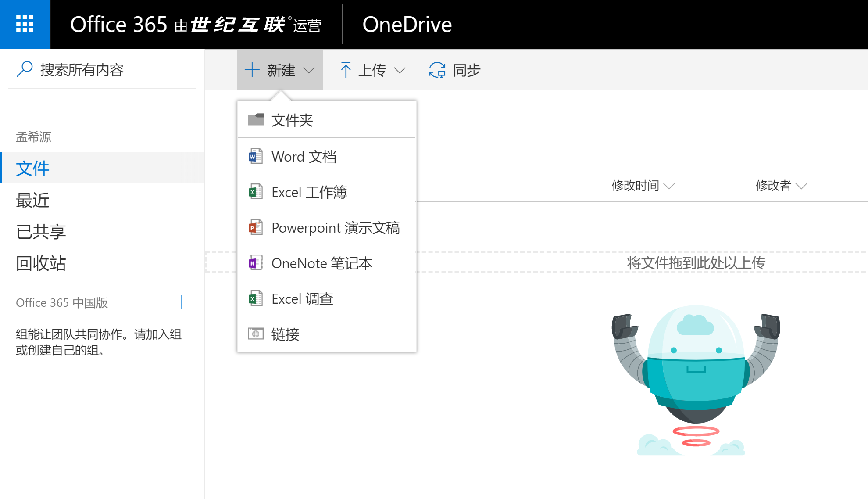Click the search magnifier icon
868x499 pixels.
tap(25, 69)
